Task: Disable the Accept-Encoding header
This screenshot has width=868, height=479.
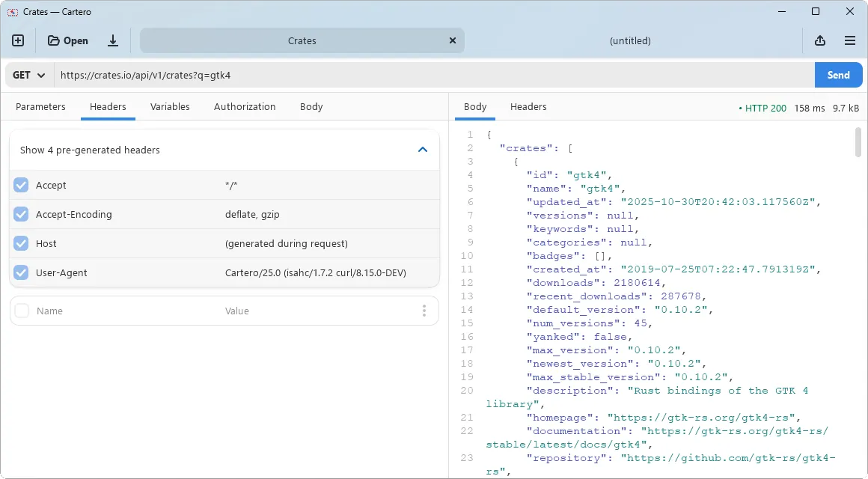Action: point(21,214)
